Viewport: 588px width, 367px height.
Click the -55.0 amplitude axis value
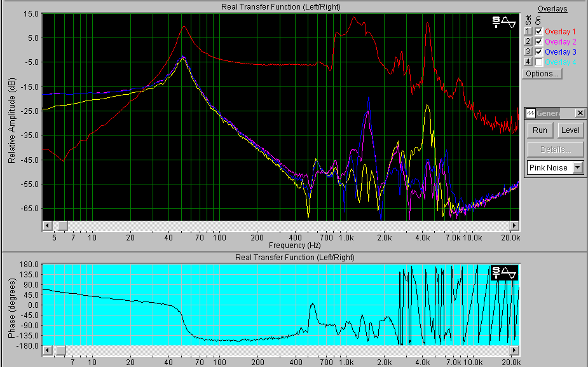click(30, 184)
